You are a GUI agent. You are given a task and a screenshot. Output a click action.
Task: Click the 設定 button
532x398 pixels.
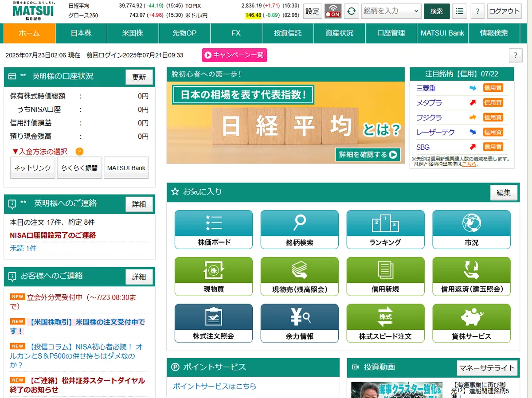[x=313, y=11]
